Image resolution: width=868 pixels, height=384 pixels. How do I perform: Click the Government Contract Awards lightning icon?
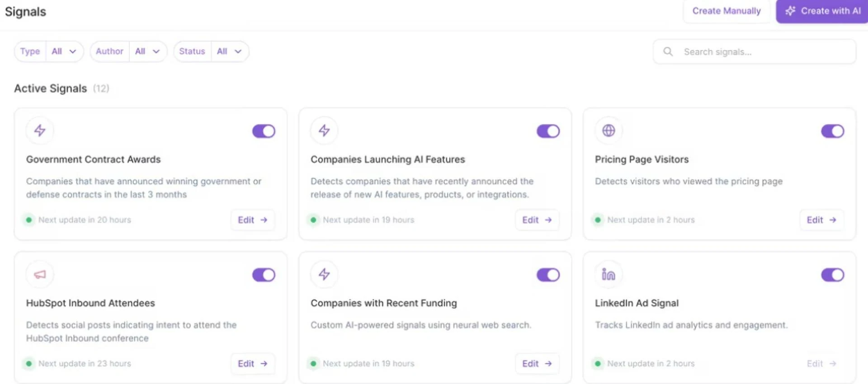click(40, 131)
